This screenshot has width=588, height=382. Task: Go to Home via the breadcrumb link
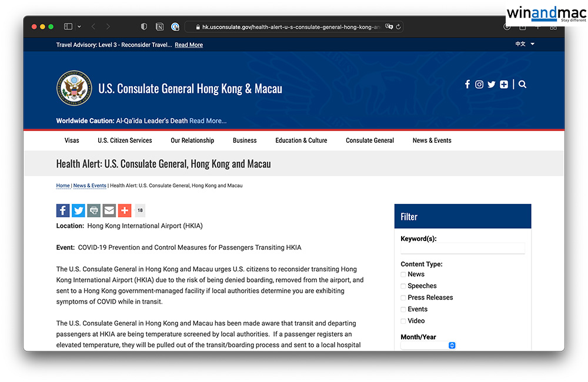[63, 186]
